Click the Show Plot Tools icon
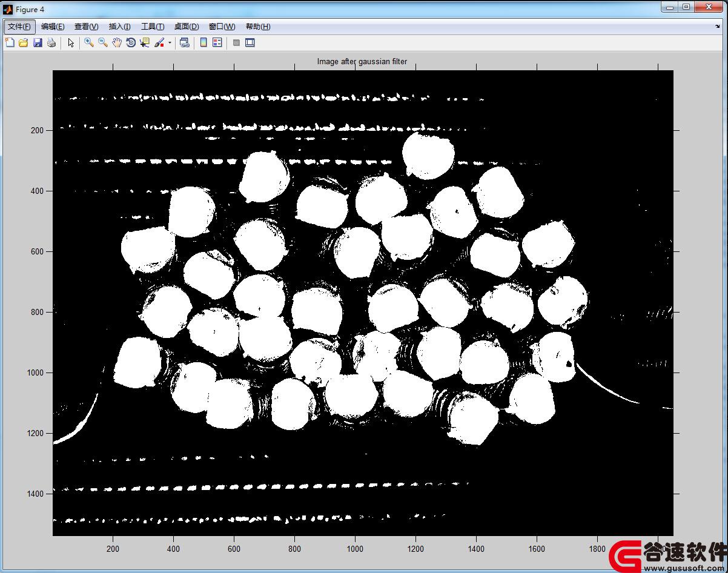This screenshot has height=573, width=728. click(250, 42)
